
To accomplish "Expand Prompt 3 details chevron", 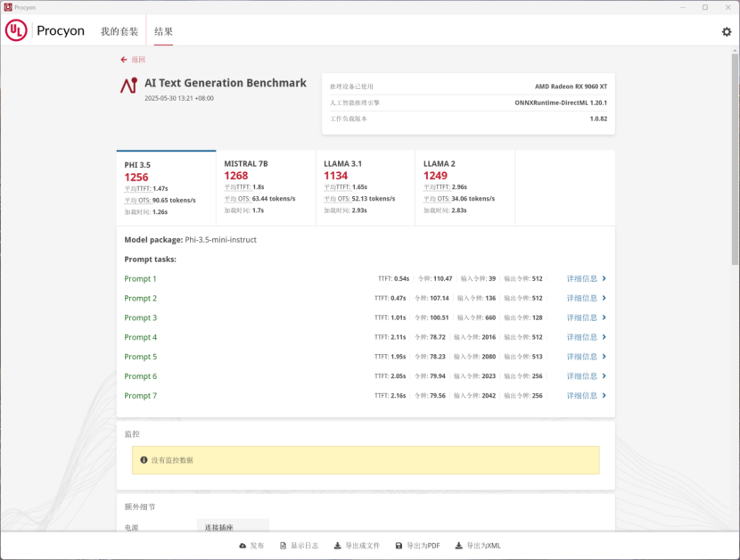I will point(604,317).
